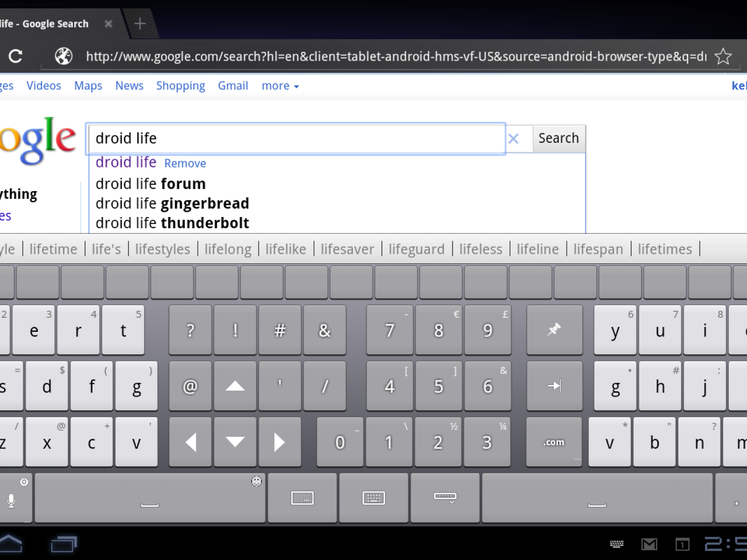Choose the word suggestion "lifestyles"
Screen dimensions: 747x560
coord(162,250)
